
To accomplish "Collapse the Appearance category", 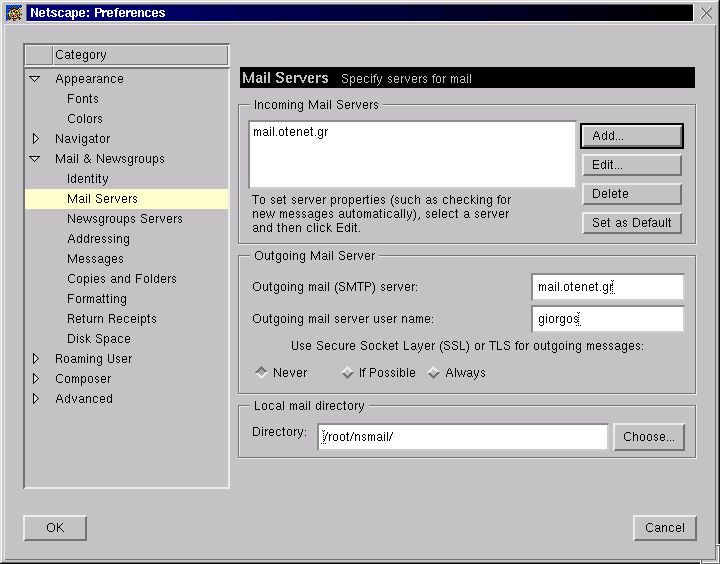I will point(35,79).
